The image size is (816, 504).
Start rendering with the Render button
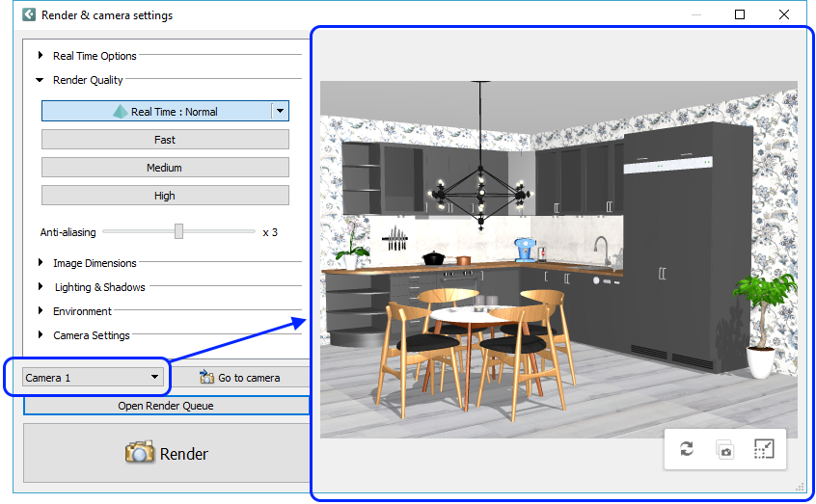(167, 453)
